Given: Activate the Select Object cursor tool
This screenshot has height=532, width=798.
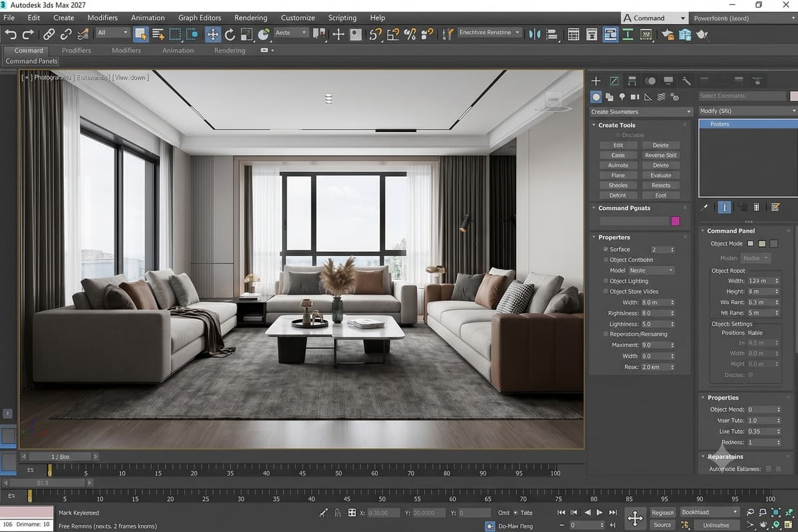Looking at the screenshot, I should (x=140, y=34).
